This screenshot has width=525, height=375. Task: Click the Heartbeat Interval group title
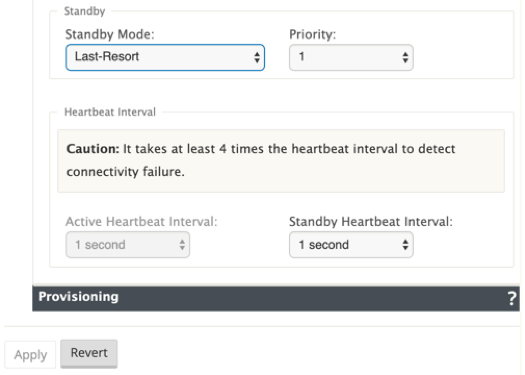pos(110,112)
